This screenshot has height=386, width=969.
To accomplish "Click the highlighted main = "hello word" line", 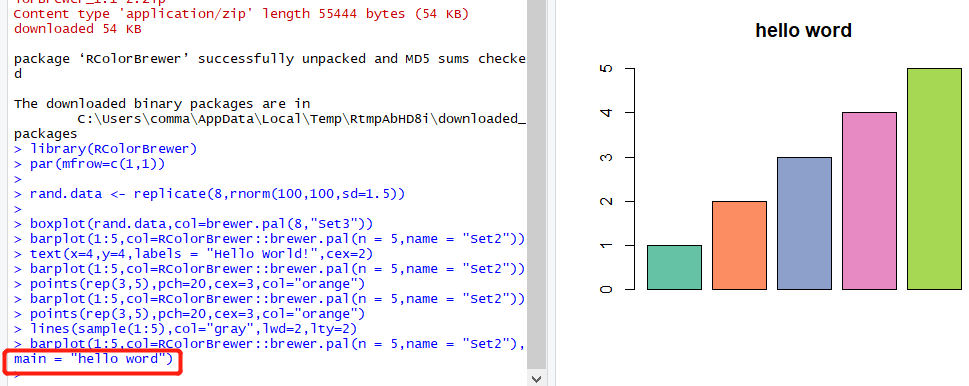I will tap(93, 359).
